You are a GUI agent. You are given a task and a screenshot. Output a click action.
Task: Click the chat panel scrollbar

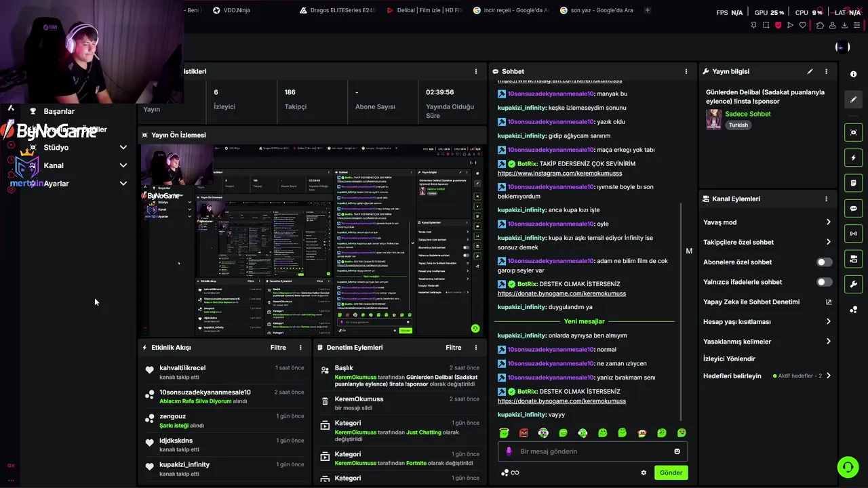pyautogui.click(x=681, y=312)
